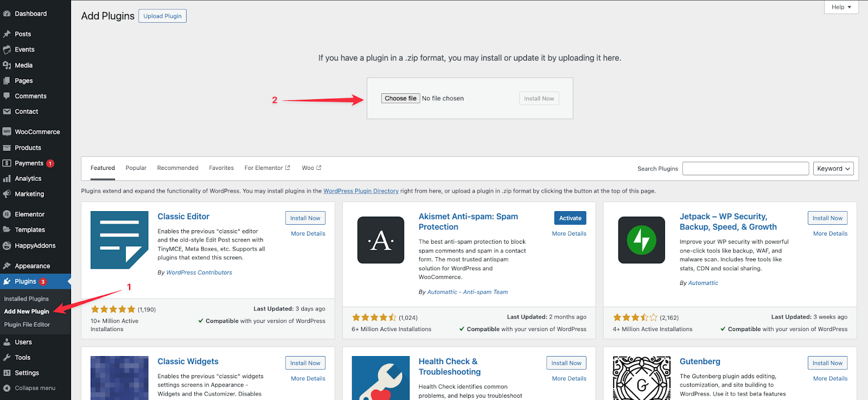Click the Appearance paintbrush icon

[7, 266]
